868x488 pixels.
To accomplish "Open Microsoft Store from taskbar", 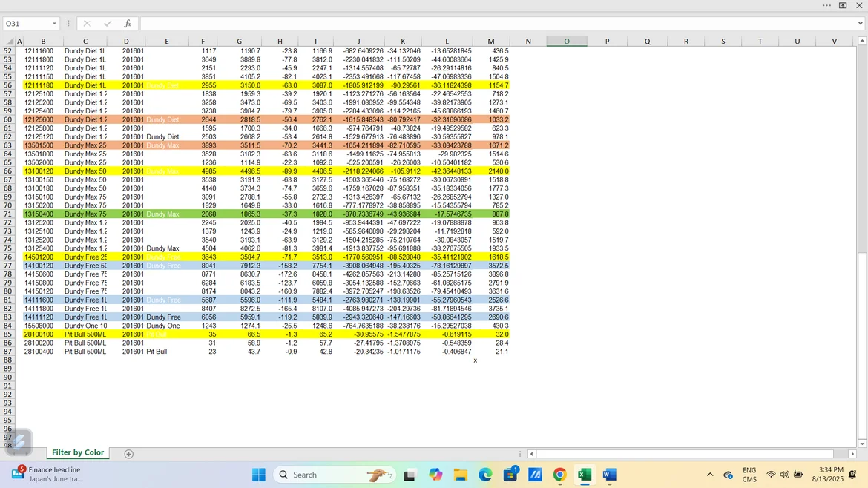I will 510,475.
